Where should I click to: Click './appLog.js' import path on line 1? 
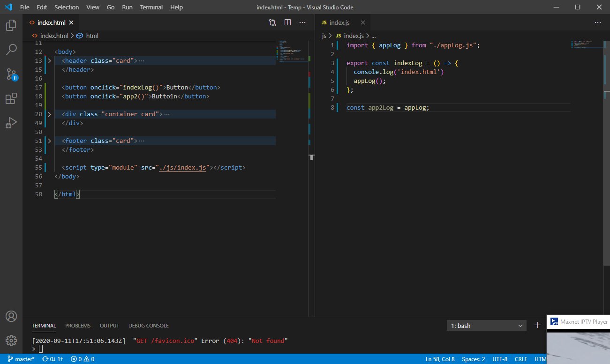tap(453, 45)
